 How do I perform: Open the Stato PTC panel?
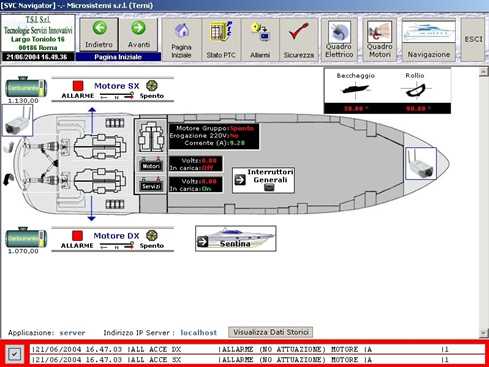pos(221,40)
